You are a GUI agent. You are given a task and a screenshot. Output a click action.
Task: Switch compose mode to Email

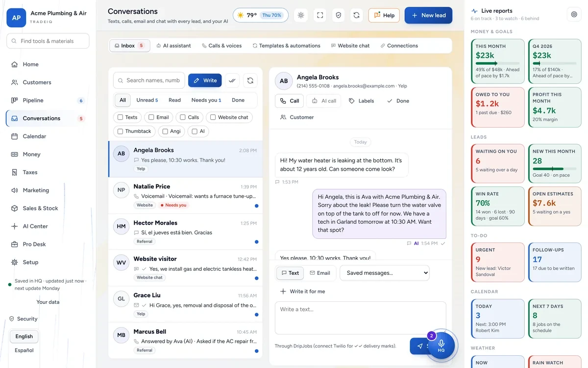(x=320, y=273)
